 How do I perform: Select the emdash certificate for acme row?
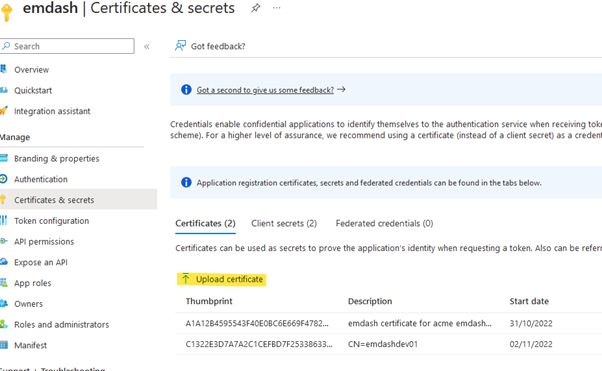point(389,323)
